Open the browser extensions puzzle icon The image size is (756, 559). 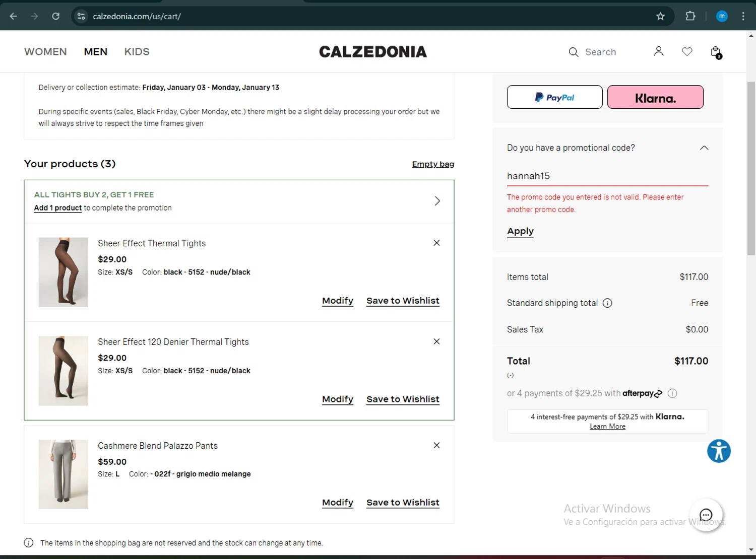(690, 16)
